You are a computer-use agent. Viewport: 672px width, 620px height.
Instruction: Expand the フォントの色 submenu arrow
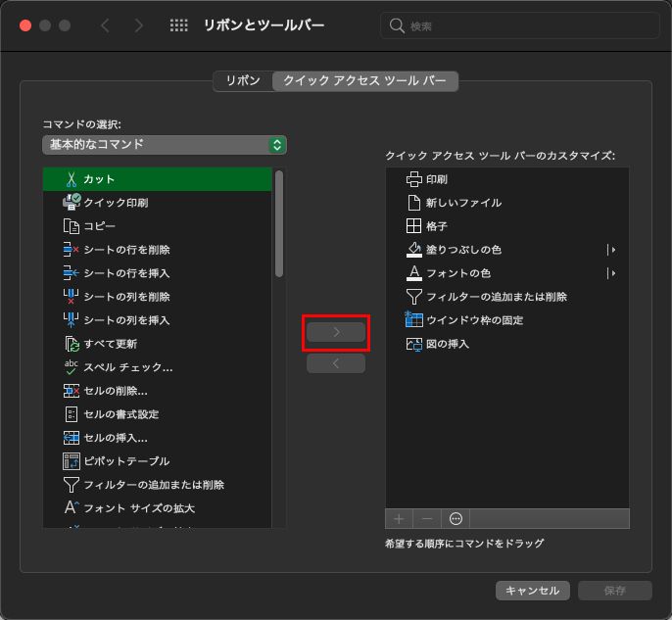pos(612,273)
